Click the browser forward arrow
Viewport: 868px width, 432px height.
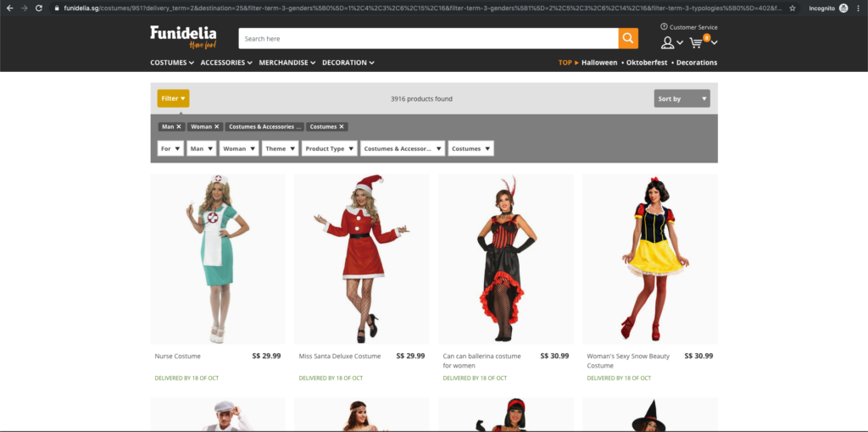[x=24, y=8]
